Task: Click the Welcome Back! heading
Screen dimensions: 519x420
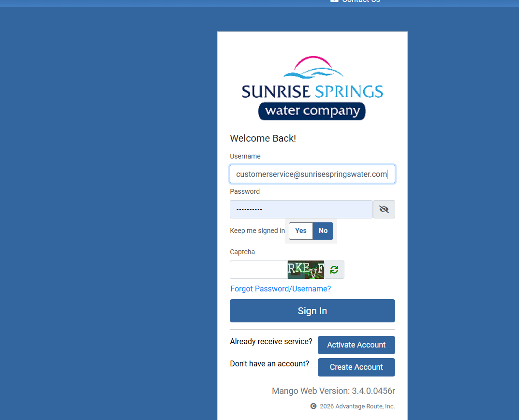Action: pyautogui.click(x=263, y=138)
